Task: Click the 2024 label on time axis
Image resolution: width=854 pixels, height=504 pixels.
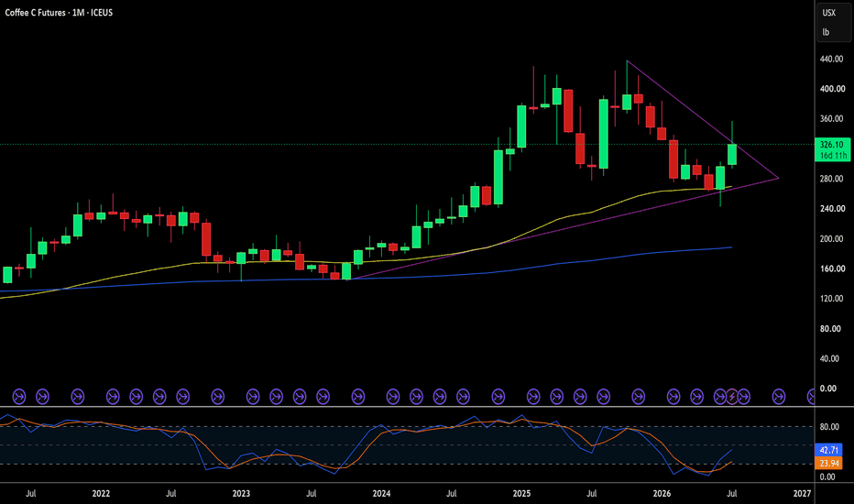Action: tap(381, 494)
